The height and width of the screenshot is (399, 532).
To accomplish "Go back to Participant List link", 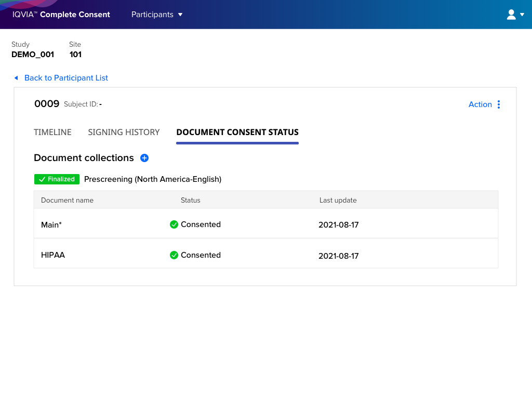I will [x=66, y=78].
